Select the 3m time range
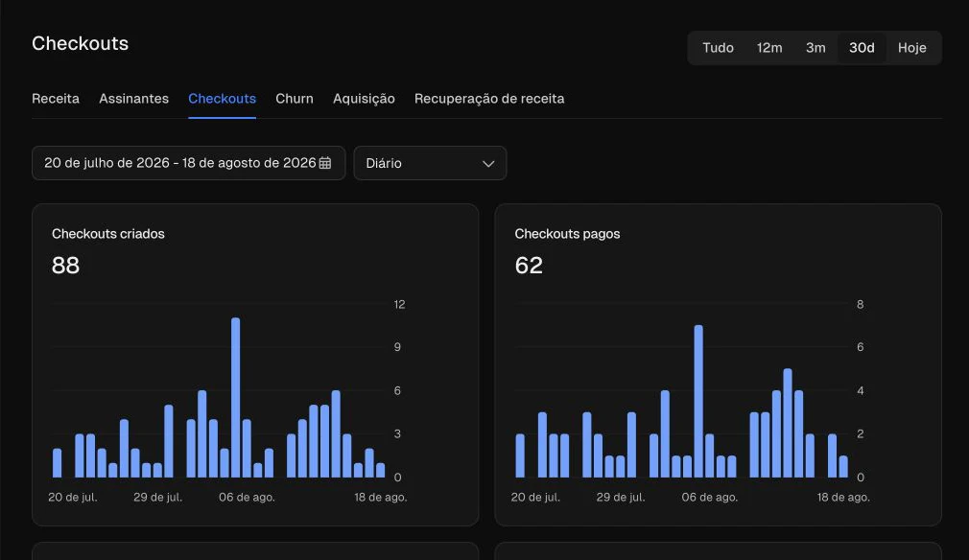The height and width of the screenshot is (560, 969). point(815,48)
